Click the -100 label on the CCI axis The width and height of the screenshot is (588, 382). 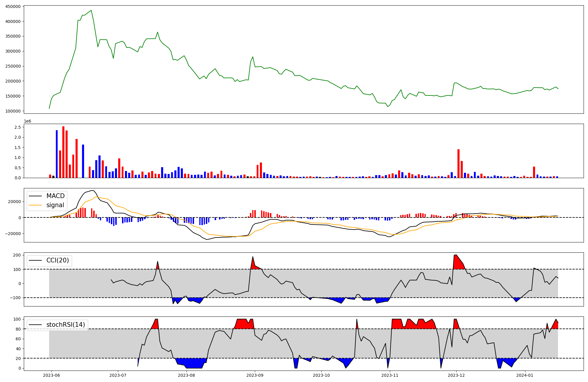[15, 298]
